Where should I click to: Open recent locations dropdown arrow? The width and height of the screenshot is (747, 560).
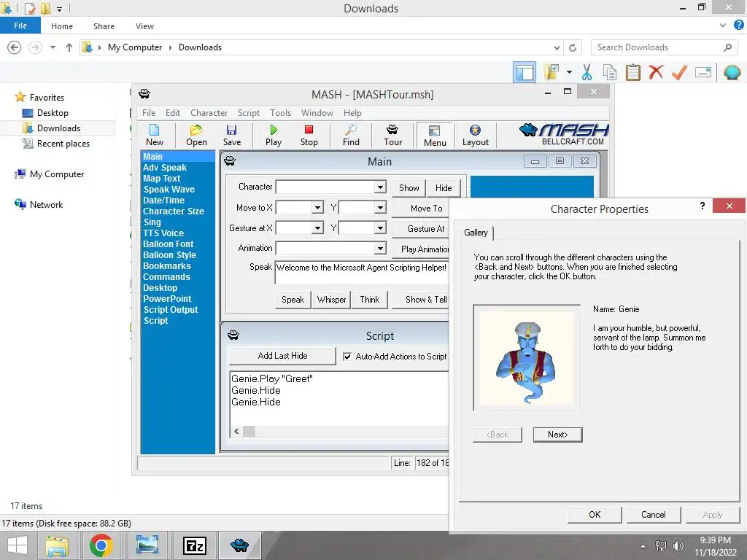(53, 47)
